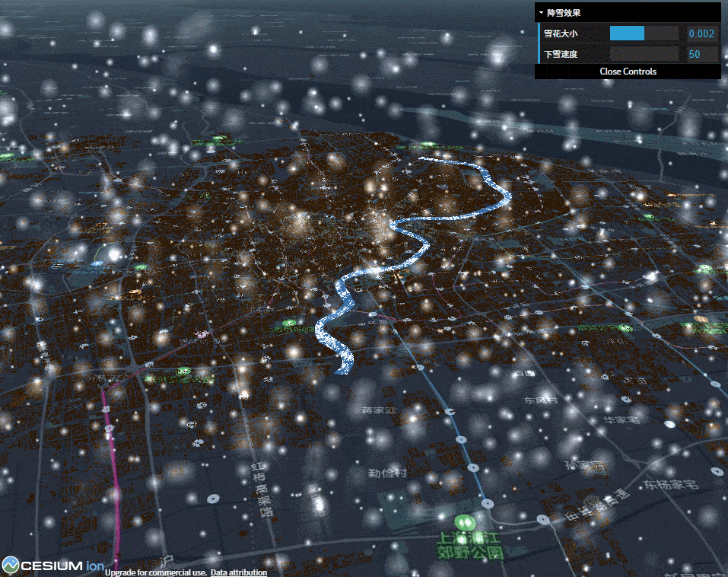Screen dimensions: 728x577
Task: Click the Close Controls button
Action: 628,72
